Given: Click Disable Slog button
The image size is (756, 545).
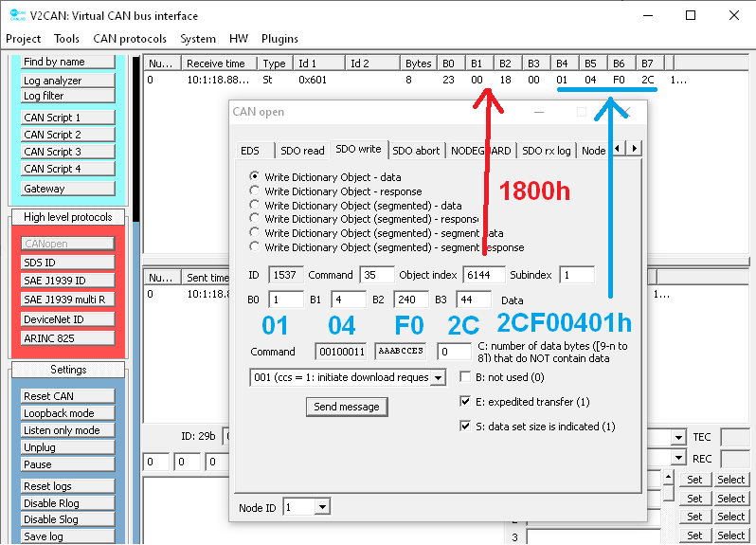Looking at the screenshot, I should click(67, 519).
